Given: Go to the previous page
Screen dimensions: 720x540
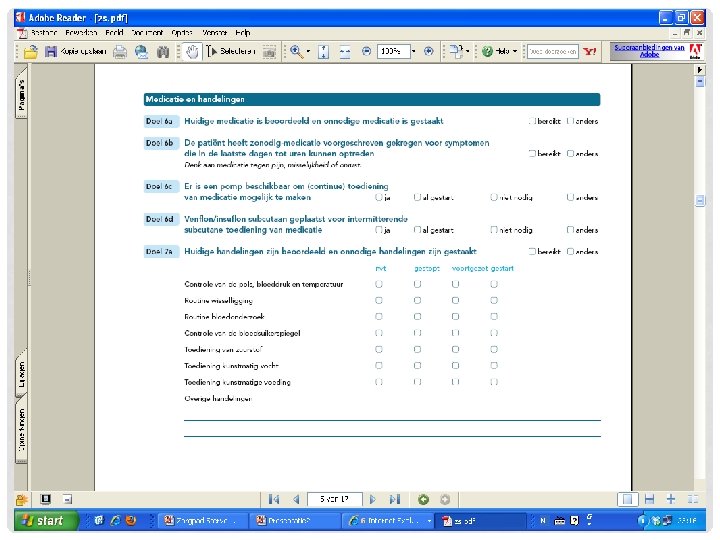Looking at the screenshot, I should click(297, 499).
